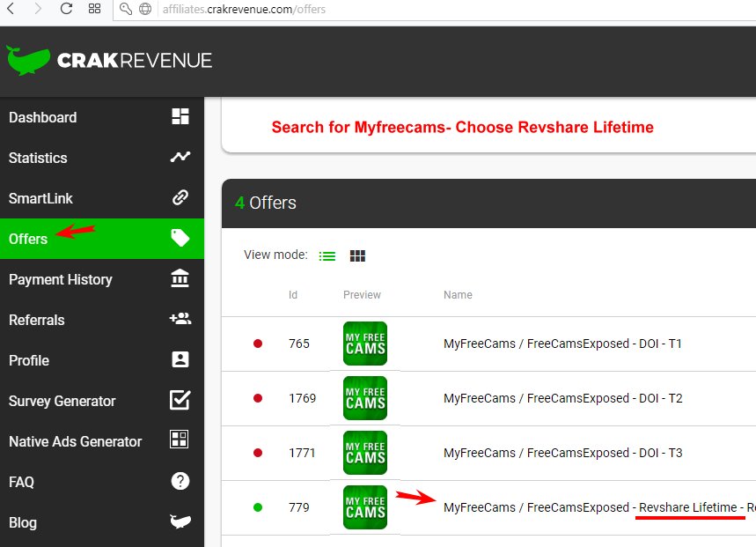756x547 pixels.
Task: Click the FAQ question mark icon
Action: pos(180,481)
